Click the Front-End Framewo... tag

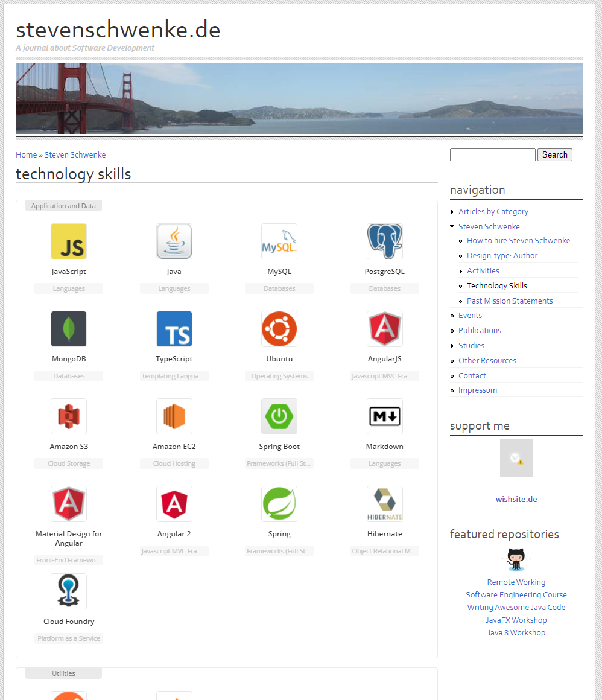tap(69, 560)
